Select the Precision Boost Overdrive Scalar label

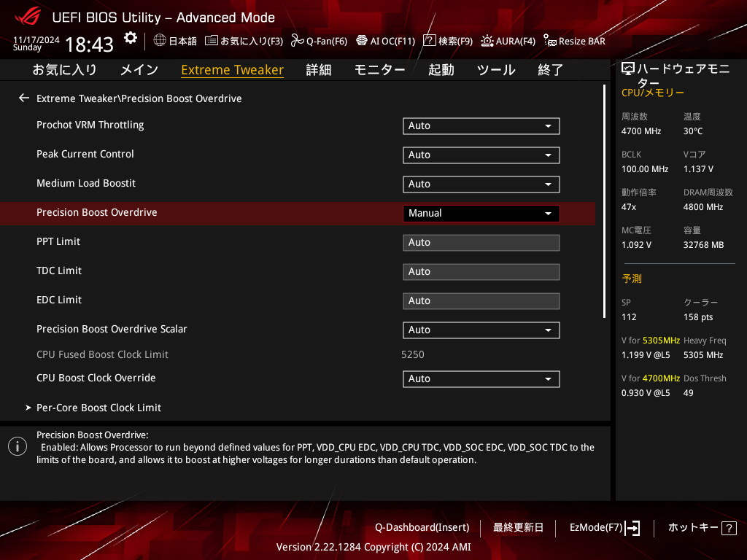coord(112,329)
